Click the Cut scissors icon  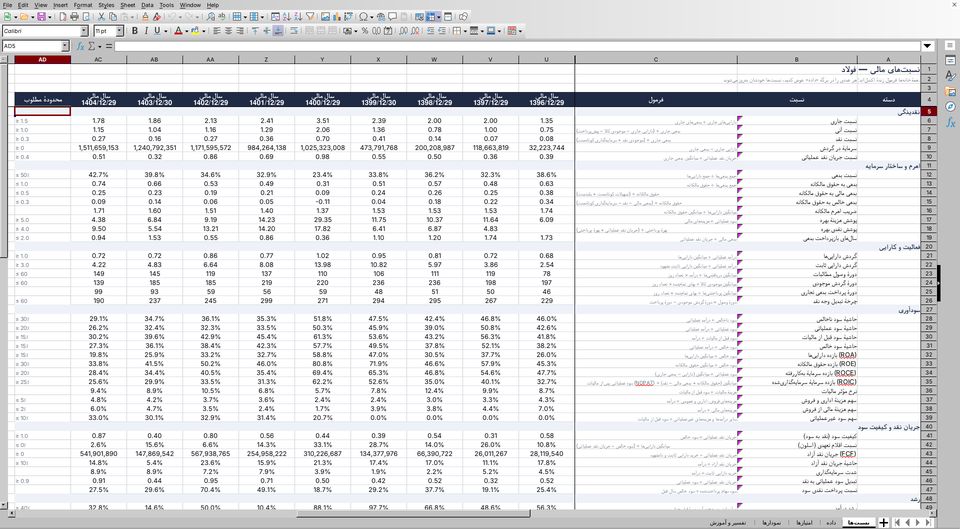point(101,17)
